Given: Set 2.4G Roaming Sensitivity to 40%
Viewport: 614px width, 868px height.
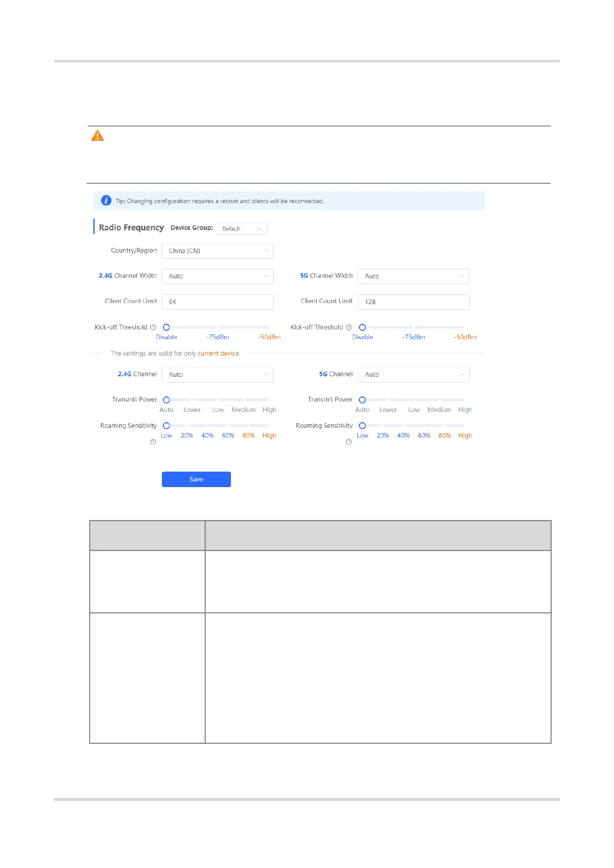Looking at the screenshot, I should (x=207, y=436).
